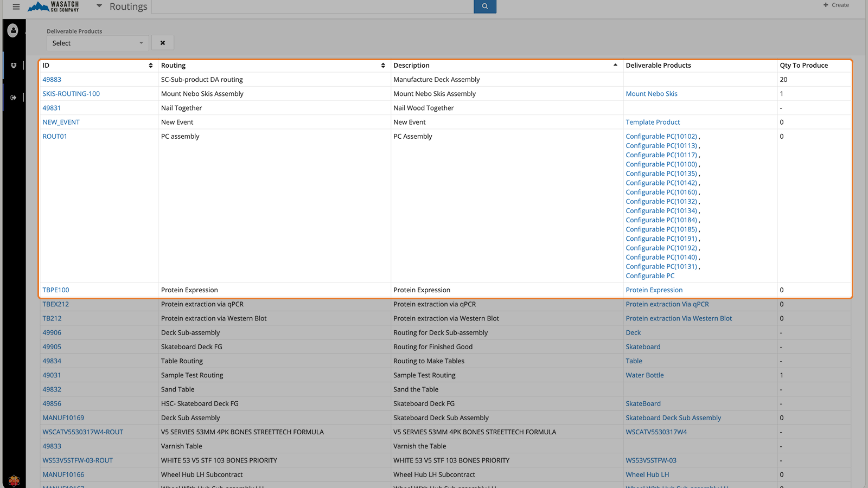Click the logout icon in the sidebar
The width and height of the screenshot is (868, 488).
click(x=13, y=97)
